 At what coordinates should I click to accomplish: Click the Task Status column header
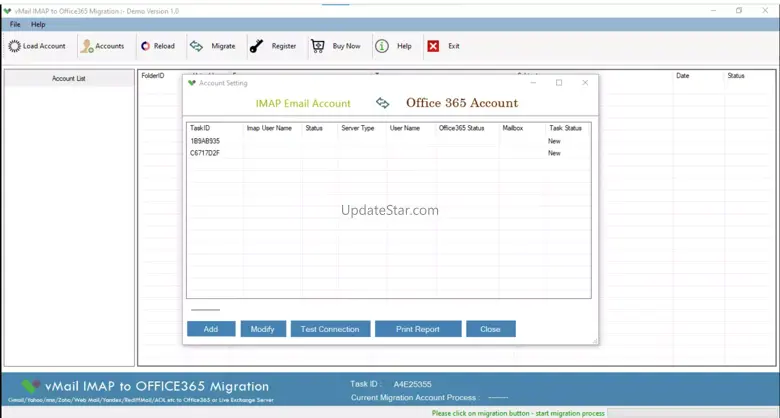click(566, 128)
